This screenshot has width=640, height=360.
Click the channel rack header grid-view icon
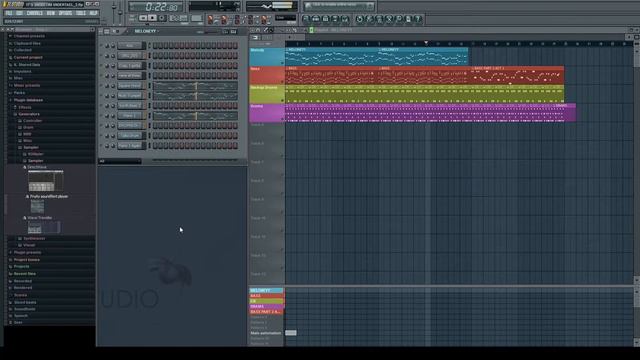107,31
